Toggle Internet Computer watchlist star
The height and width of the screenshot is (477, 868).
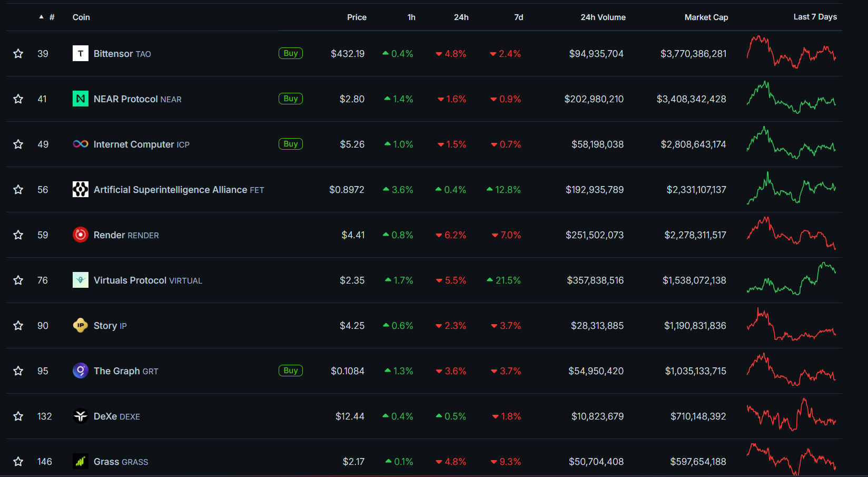pyautogui.click(x=18, y=144)
